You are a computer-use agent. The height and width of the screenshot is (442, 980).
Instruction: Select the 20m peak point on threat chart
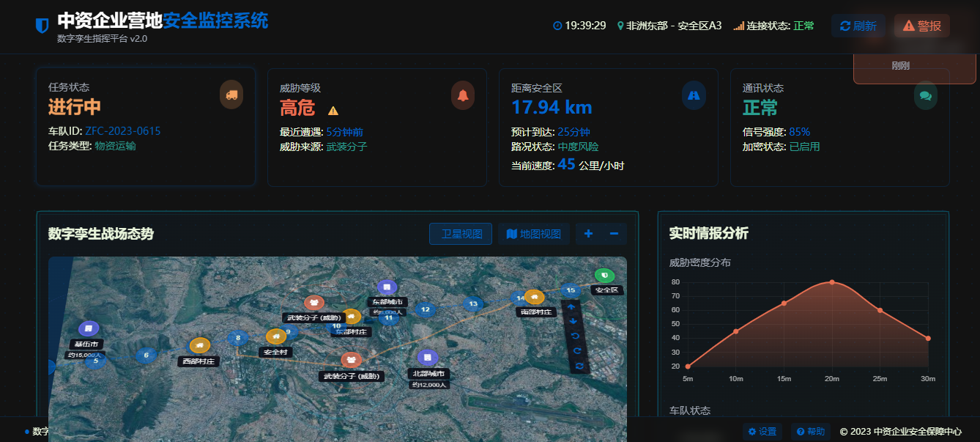pos(832,282)
